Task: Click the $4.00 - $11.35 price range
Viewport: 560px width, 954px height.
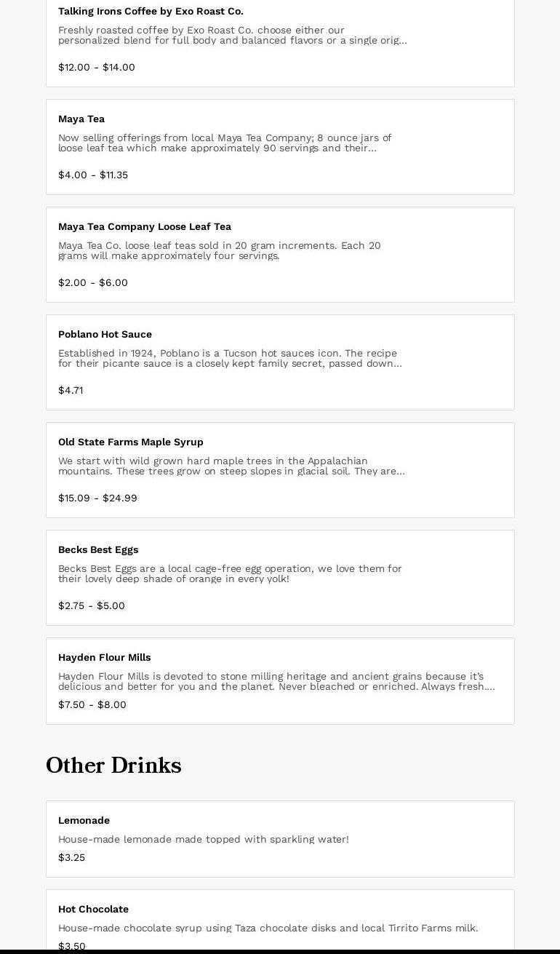Action: tap(93, 175)
